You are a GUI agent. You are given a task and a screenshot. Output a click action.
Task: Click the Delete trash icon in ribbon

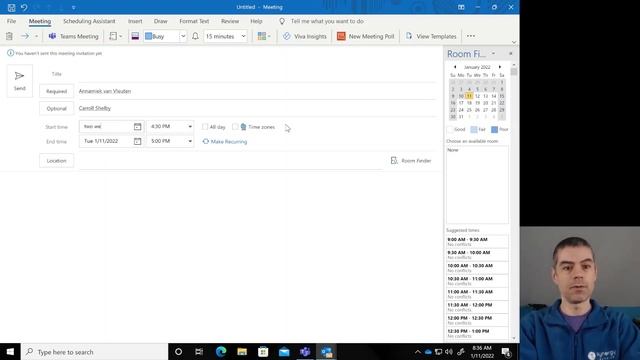(9, 36)
